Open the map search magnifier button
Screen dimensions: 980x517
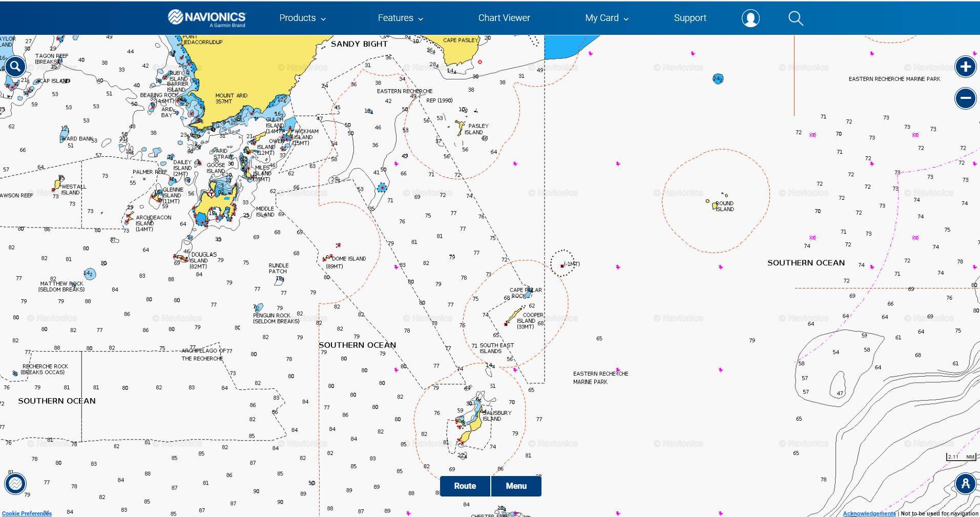tap(15, 66)
